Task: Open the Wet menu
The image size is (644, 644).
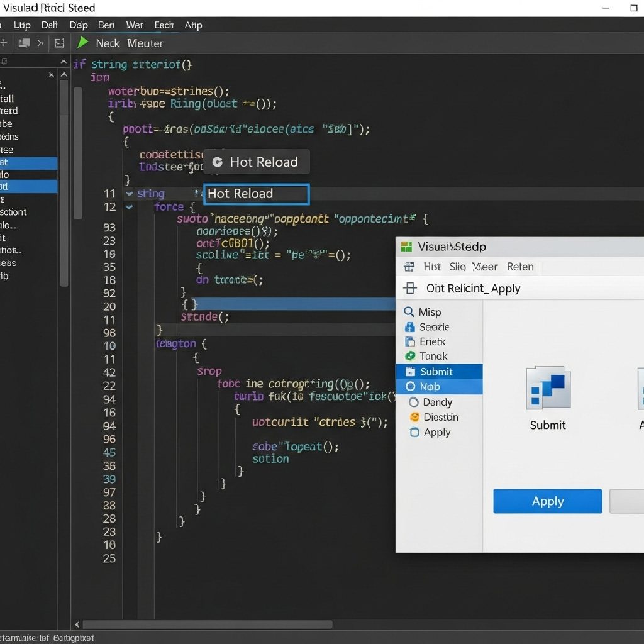Action: (x=134, y=25)
